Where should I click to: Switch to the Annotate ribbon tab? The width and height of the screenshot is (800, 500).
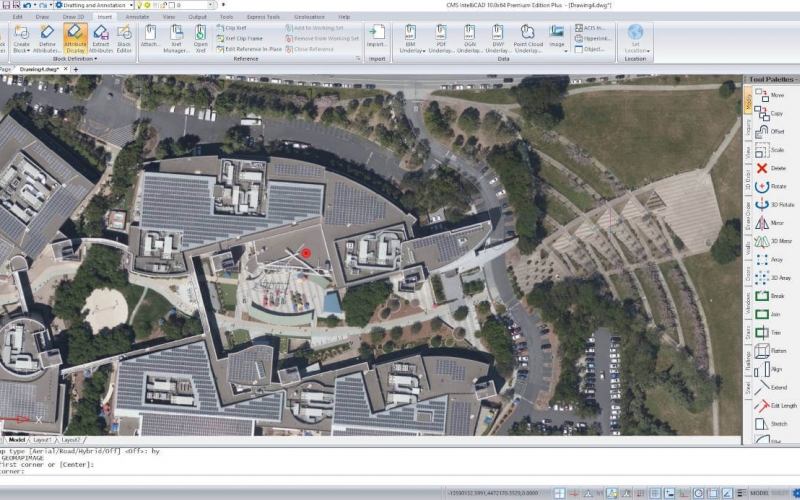[x=138, y=17]
